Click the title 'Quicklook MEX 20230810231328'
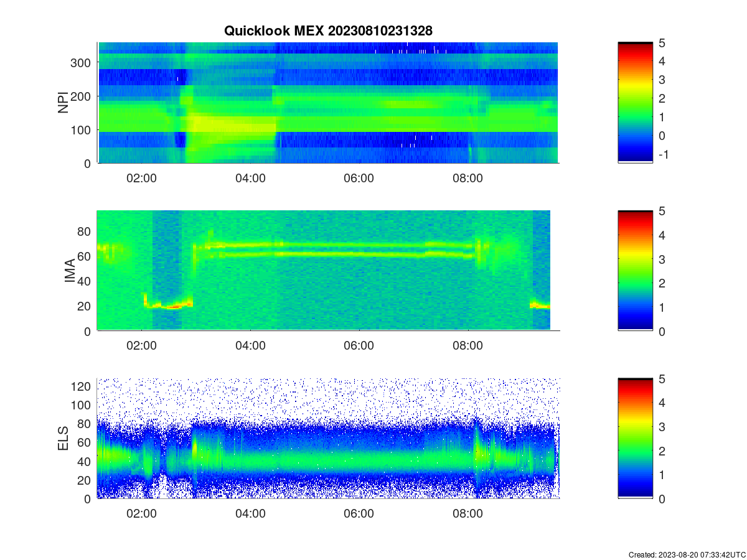The height and width of the screenshot is (560, 747). click(x=328, y=30)
